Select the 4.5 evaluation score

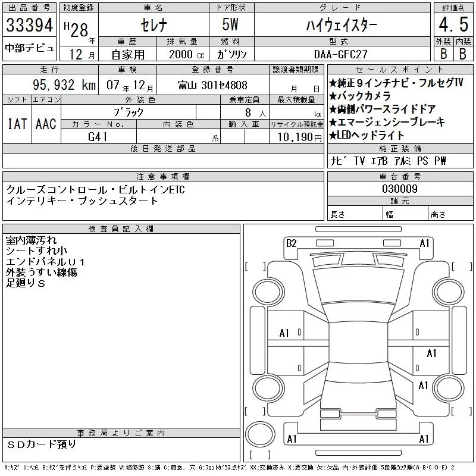(x=453, y=24)
